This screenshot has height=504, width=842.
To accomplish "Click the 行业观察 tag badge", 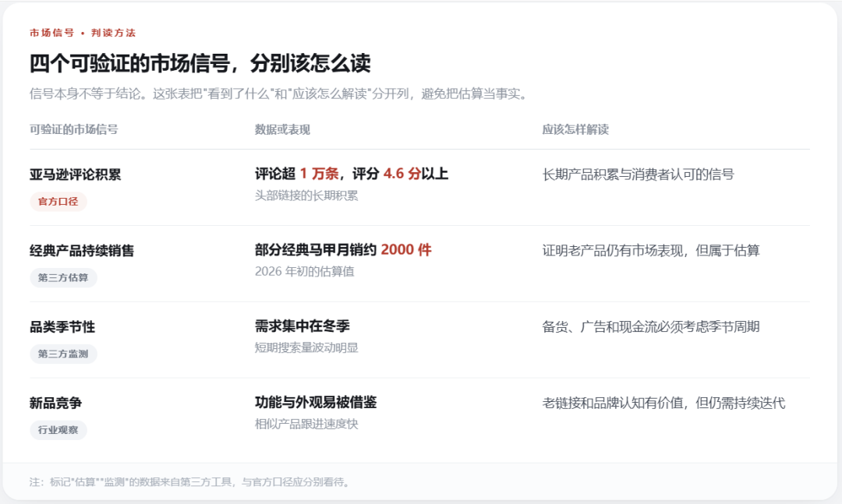I will 58,431.
